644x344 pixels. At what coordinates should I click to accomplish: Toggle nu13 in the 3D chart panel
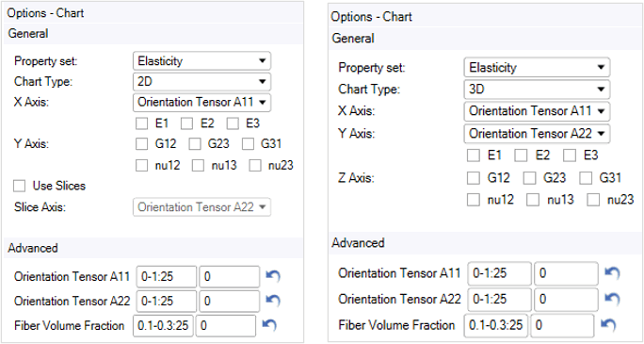click(x=533, y=200)
